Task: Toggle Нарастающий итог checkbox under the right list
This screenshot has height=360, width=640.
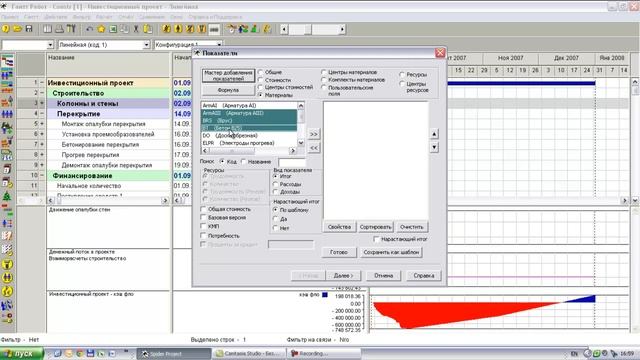Action: point(376,239)
